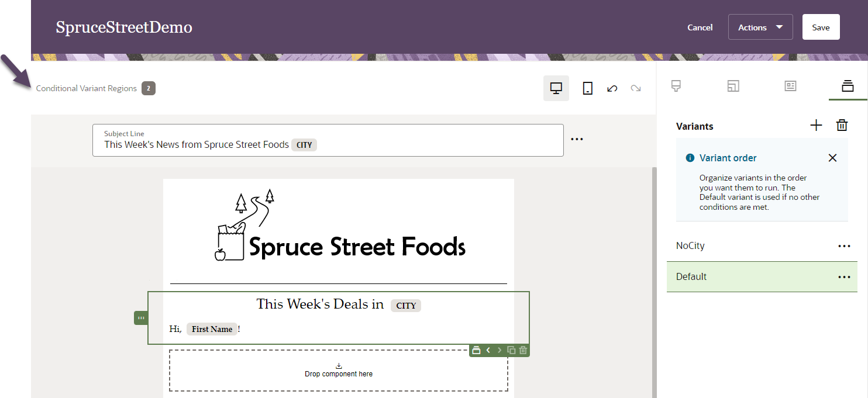Click the Variants panel heading

click(695, 126)
